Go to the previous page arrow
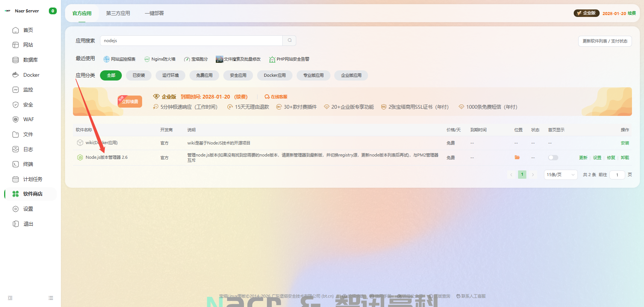The image size is (644, 307). [x=511, y=175]
